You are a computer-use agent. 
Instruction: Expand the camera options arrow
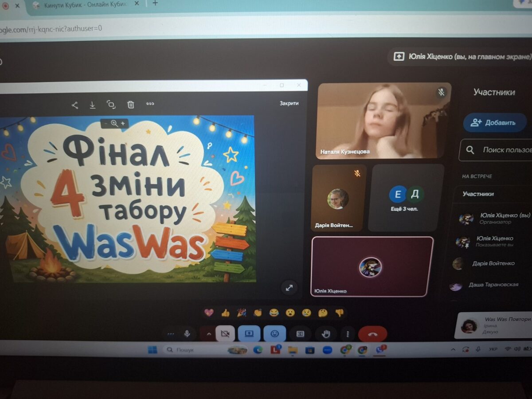click(x=208, y=334)
